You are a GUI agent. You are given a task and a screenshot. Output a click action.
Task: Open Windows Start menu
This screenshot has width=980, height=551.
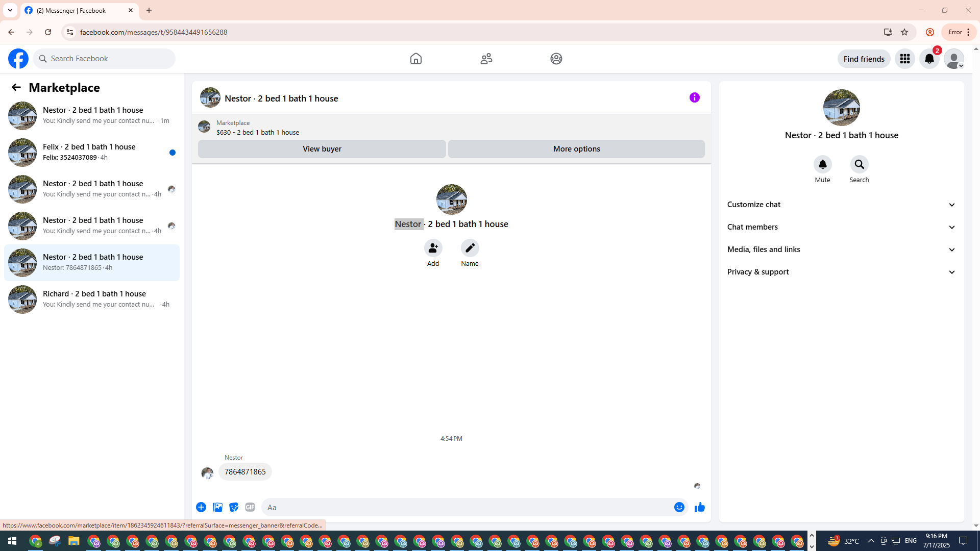12,541
